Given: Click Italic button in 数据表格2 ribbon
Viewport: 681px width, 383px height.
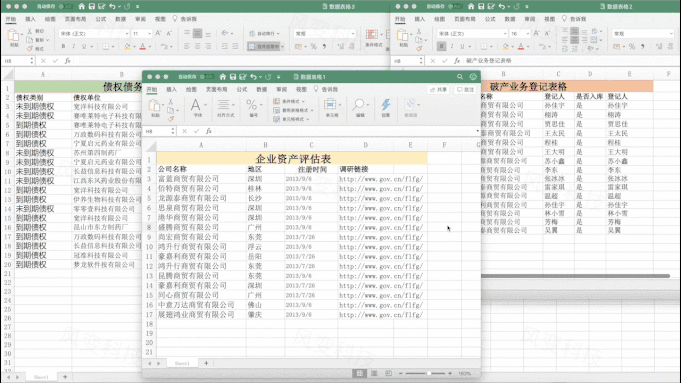Looking at the screenshot, I should (452, 46).
